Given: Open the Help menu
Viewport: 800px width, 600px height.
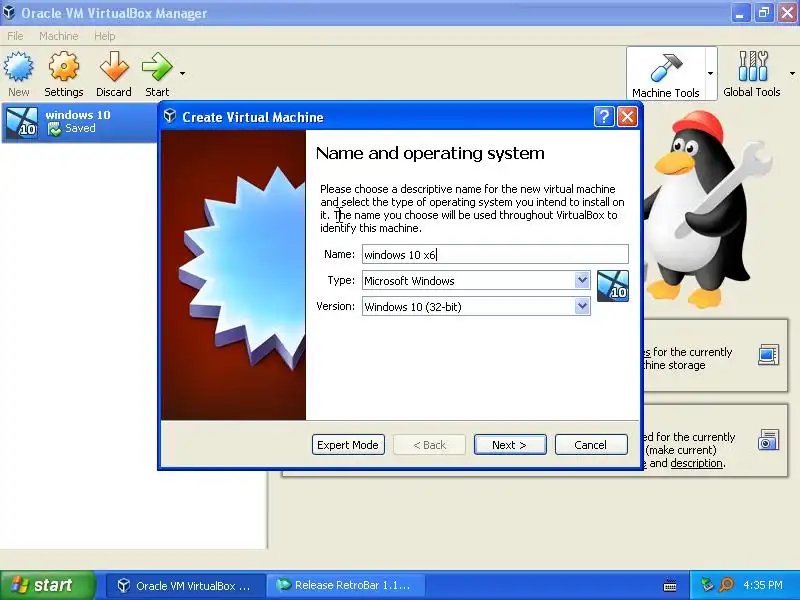Looking at the screenshot, I should [x=105, y=36].
